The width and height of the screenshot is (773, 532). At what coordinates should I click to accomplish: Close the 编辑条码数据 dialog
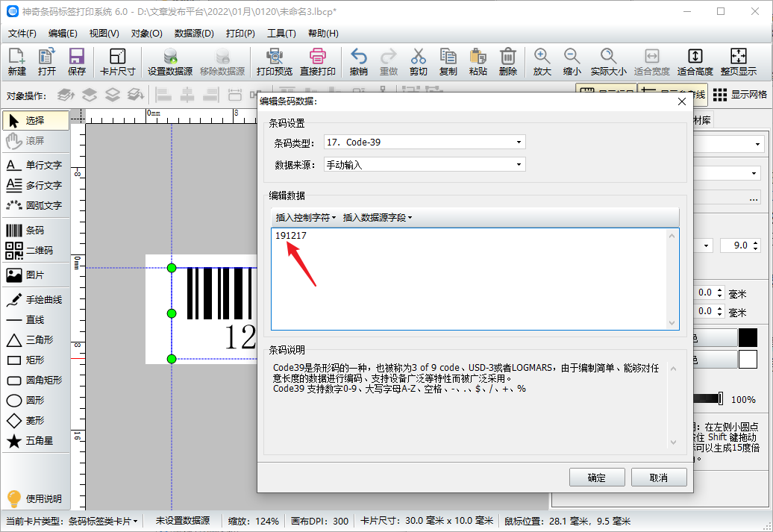682,101
